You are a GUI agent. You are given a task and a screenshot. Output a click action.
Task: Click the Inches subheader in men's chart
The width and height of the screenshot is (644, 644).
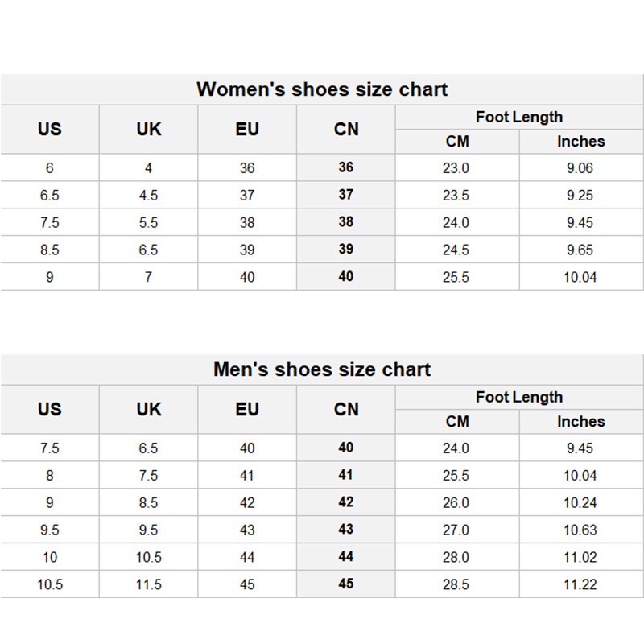(581, 421)
